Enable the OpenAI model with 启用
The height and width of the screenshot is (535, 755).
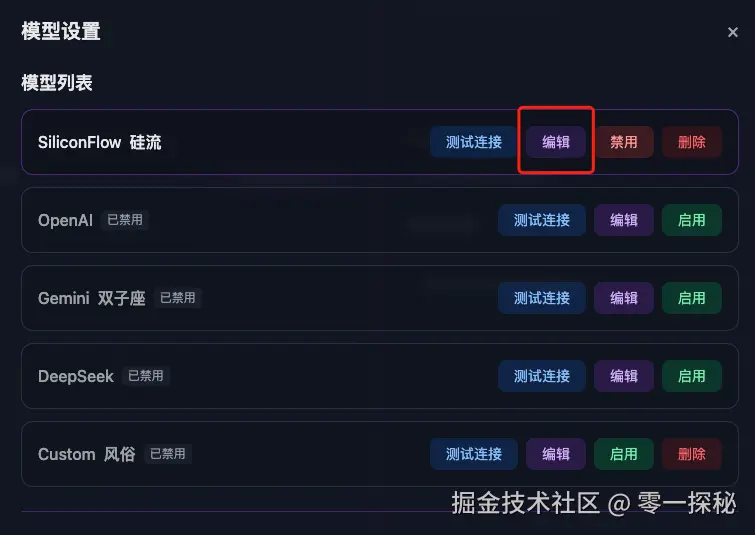(x=691, y=220)
